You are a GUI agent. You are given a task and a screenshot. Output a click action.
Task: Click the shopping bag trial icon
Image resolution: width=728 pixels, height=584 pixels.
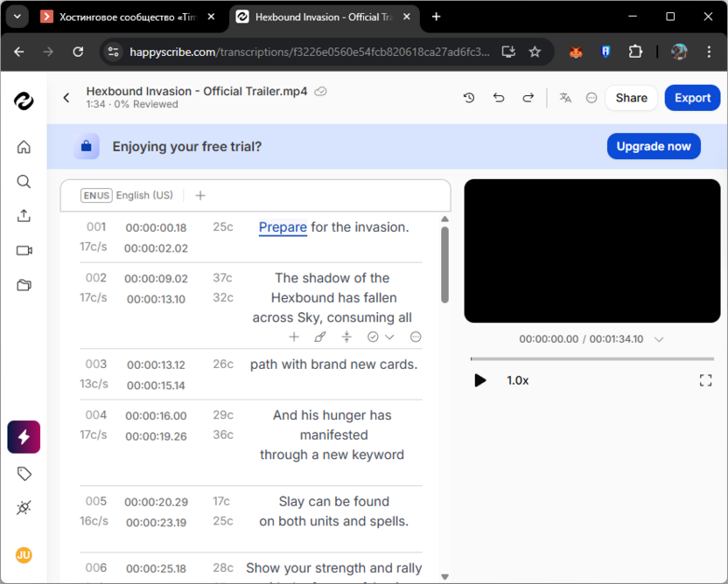[87, 146]
